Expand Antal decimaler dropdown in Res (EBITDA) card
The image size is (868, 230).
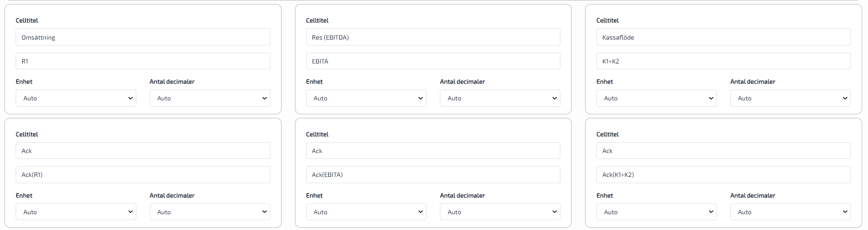click(x=500, y=98)
